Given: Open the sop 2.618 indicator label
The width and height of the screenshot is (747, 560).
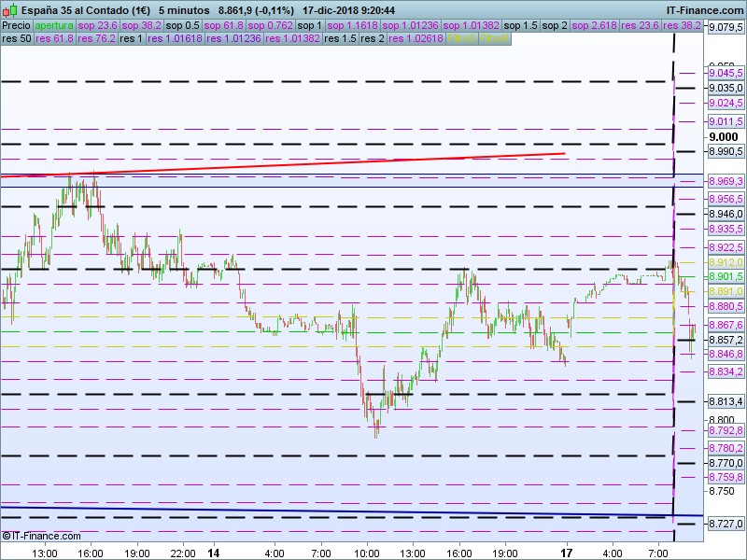Looking at the screenshot, I should (595, 26).
